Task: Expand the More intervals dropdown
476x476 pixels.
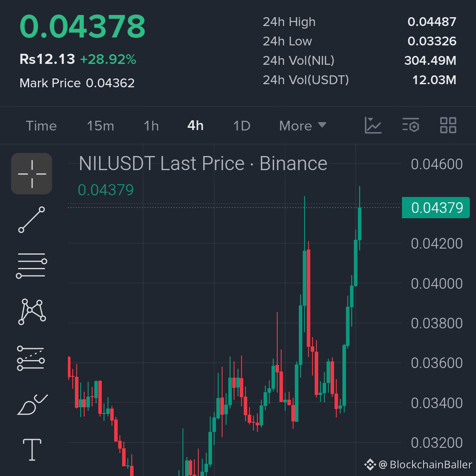Action: tap(303, 126)
